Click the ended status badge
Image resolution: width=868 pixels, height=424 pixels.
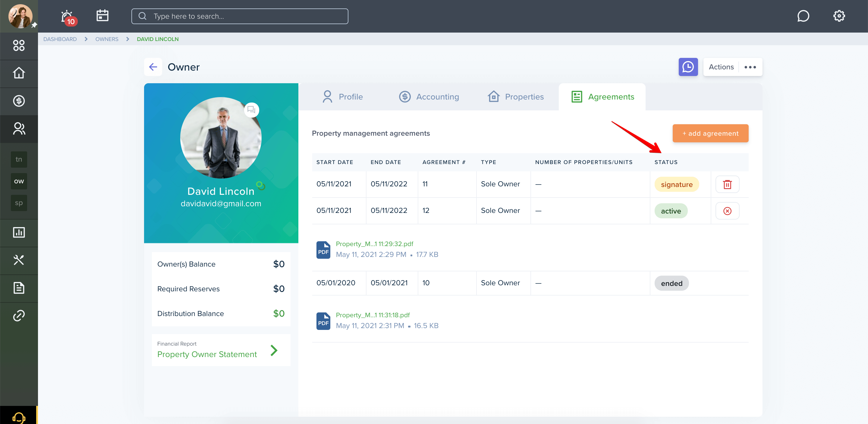671,283
